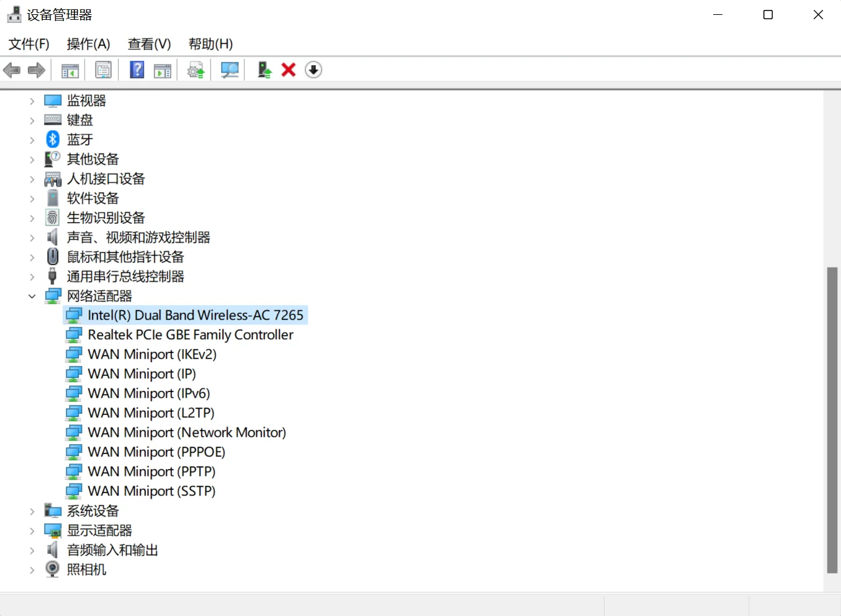Select Realtek PCIe GBE Family Controller
This screenshot has width=841, height=616.
(x=191, y=334)
